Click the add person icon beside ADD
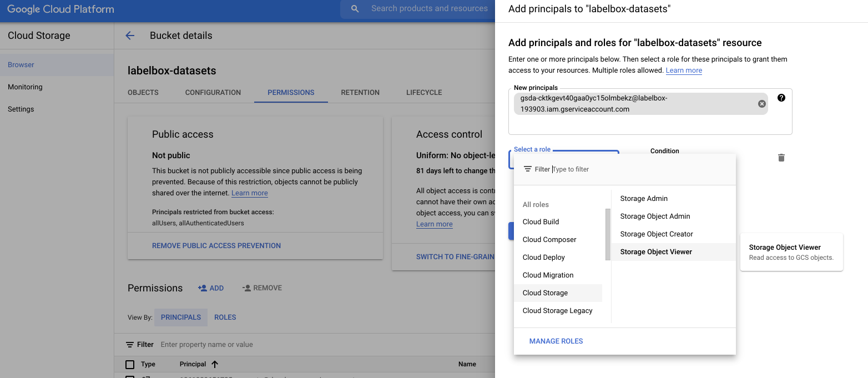The height and width of the screenshot is (378, 868). pyautogui.click(x=203, y=288)
